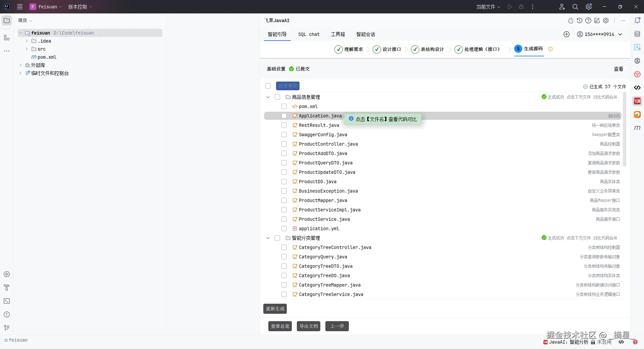Open the Structure tool window icon

(x=7, y=38)
